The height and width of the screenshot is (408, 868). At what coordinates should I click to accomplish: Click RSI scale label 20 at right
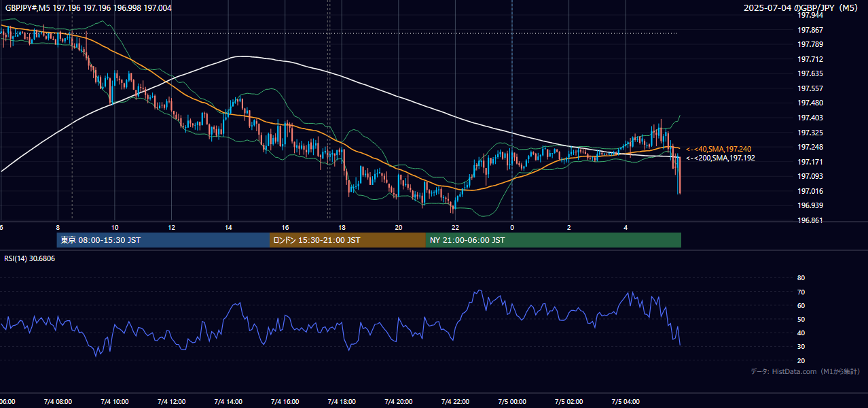tap(801, 360)
